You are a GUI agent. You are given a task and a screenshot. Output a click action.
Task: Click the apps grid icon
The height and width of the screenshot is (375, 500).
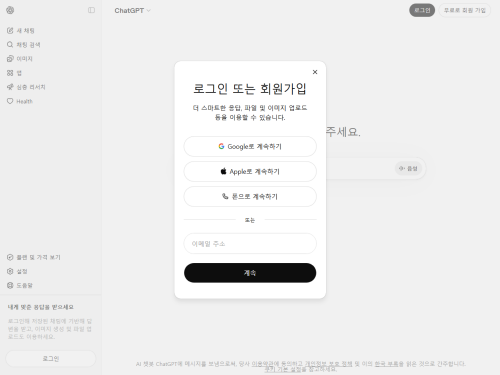point(10,73)
